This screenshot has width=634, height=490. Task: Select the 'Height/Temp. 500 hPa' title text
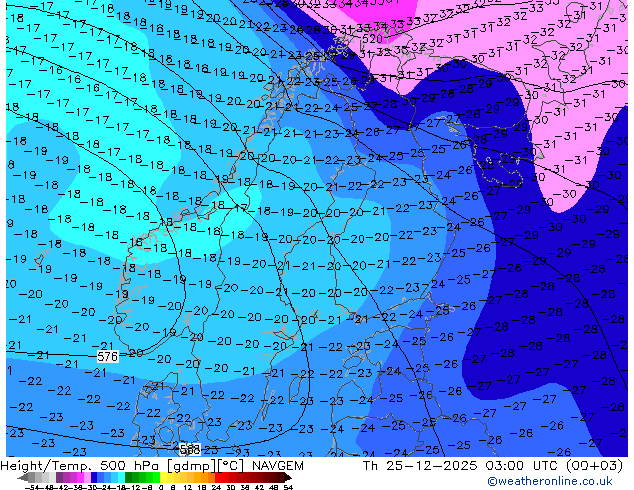[81, 465]
